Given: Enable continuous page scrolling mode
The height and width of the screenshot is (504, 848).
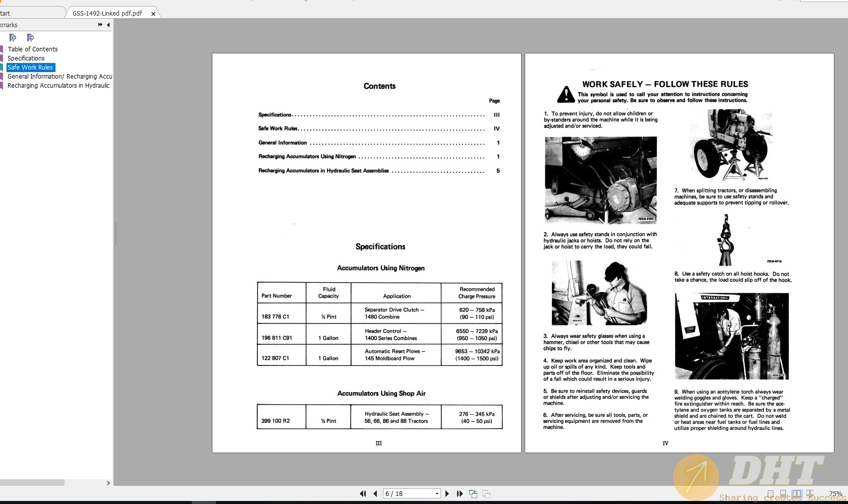Looking at the screenshot, I should [x=783, y=494].
